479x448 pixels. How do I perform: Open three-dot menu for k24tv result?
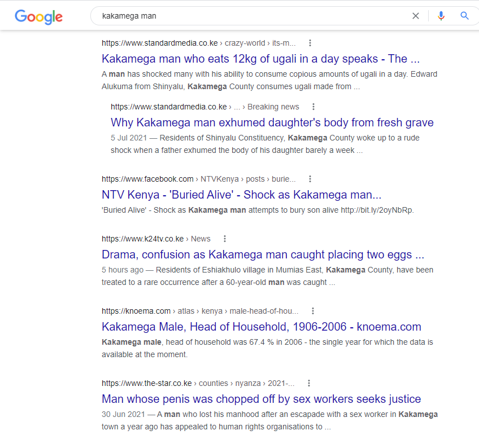(x=225, y=239)
